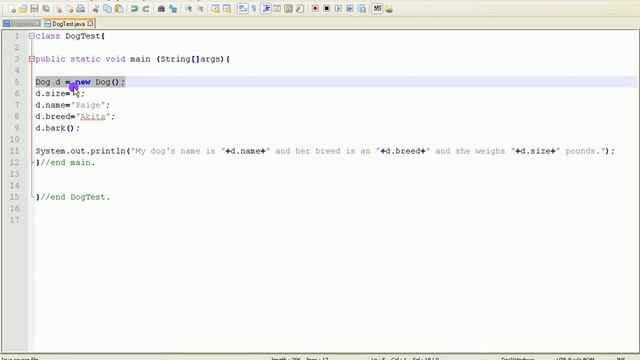Screen dimensions: 640x360
Task: Save the current file with the floppy icon
Action: click(34, 9)
